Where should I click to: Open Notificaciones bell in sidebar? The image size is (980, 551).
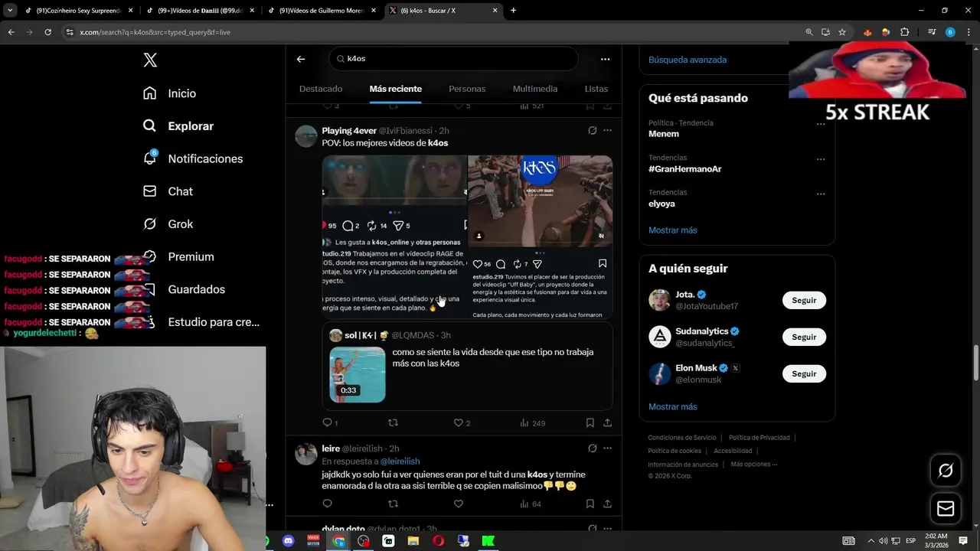tap(193, 158)
